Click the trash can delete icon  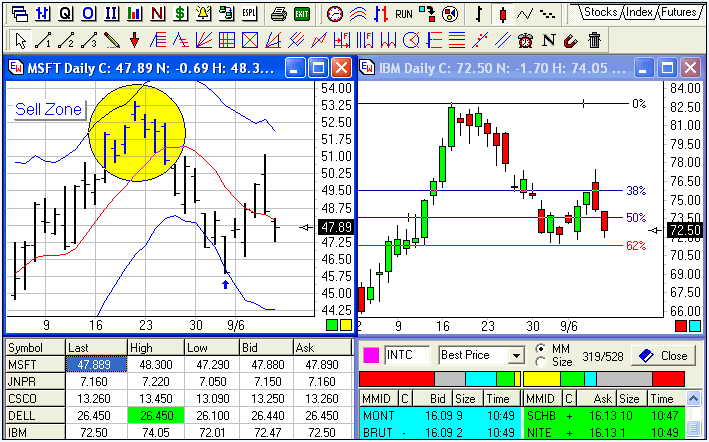click(x=594, y=40)
